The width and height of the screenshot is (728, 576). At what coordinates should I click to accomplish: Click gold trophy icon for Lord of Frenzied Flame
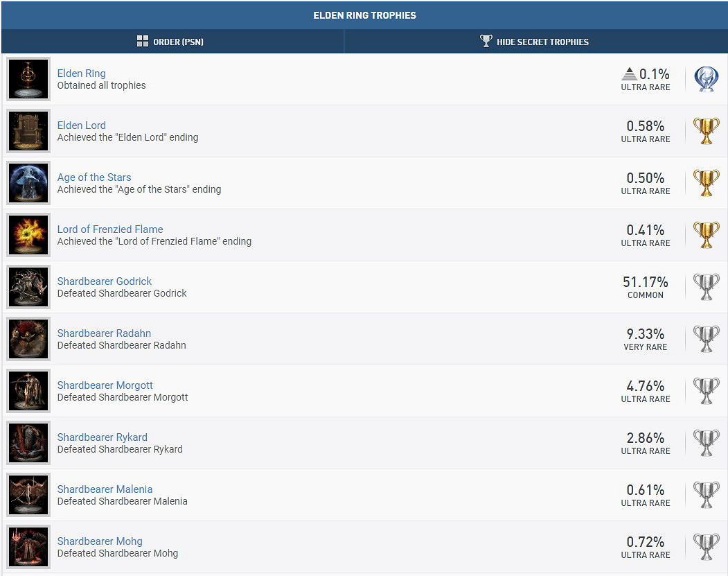pyautogui.click(x=706, y=235)
